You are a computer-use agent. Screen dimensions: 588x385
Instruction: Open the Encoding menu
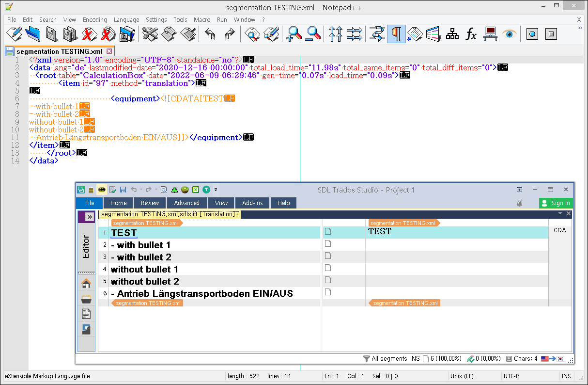pyautogui.click(x=94, y=20)
